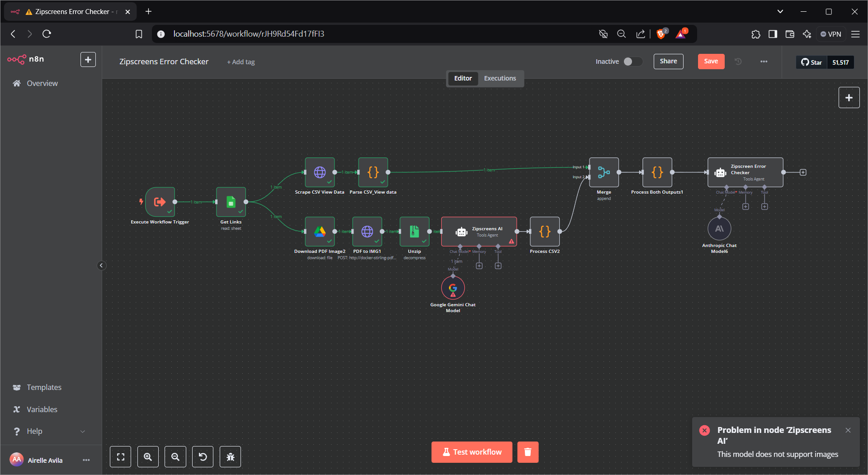This screenshot has width=868, height=475.
Task: Click the Download PDF Image2 Google Drive node
Action: [x=320, y=232]
